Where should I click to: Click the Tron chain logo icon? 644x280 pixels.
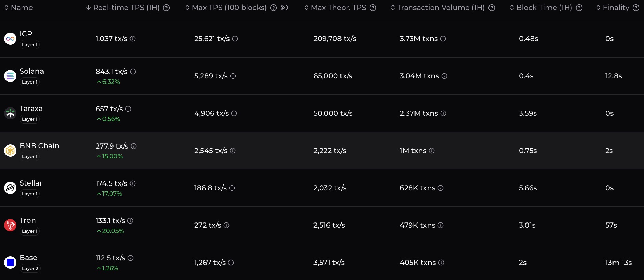[10, 225]
